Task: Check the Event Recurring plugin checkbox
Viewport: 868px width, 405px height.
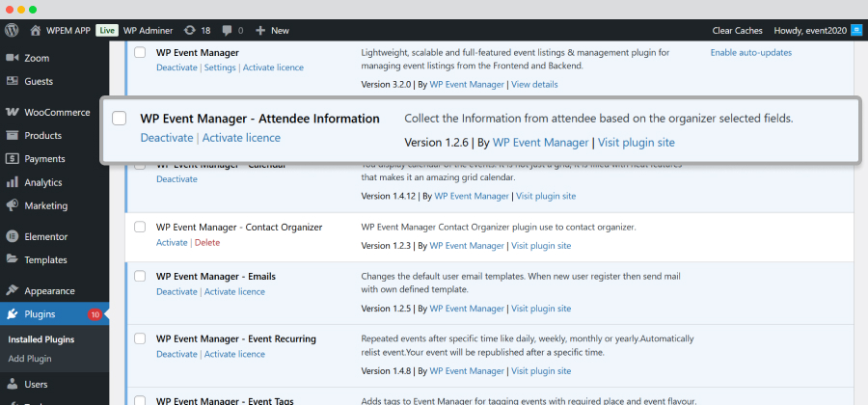Action: click(140, 338)
